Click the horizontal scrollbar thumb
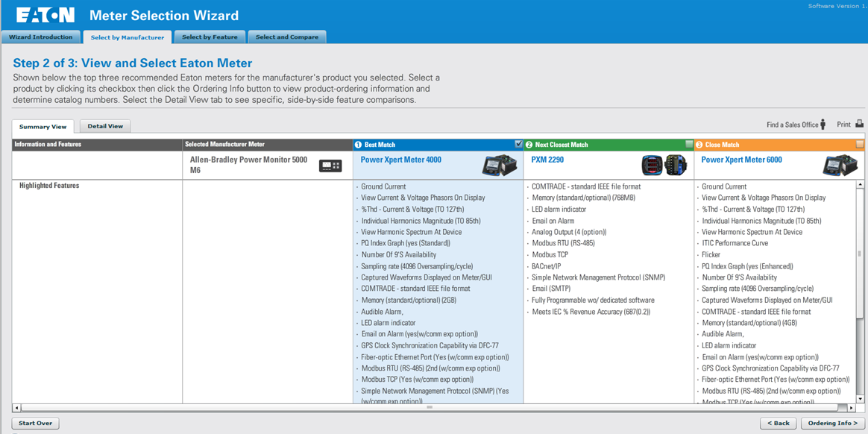This screenshot has height=434, width=868. (x=429, y=408)
